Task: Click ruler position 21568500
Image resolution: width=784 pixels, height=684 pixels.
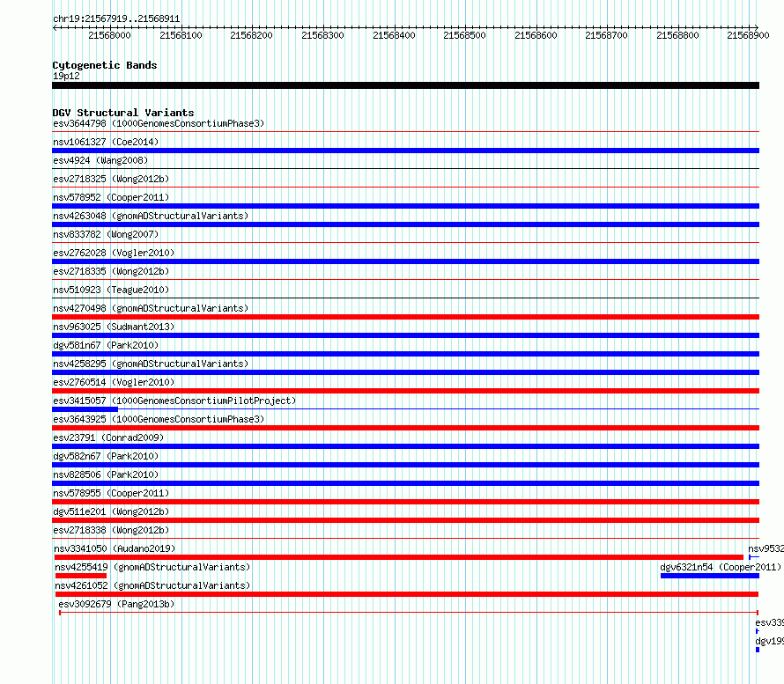Action: coord(464,35)
